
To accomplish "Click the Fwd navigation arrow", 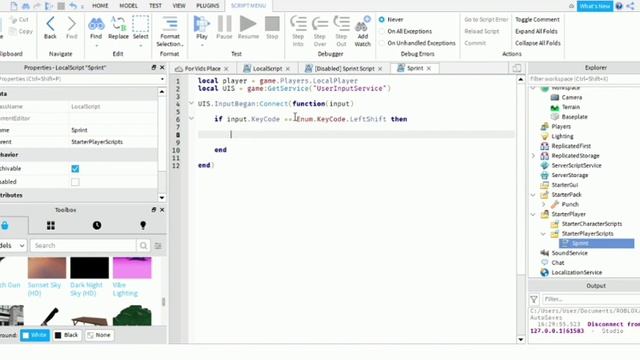I will coord(71,24).
